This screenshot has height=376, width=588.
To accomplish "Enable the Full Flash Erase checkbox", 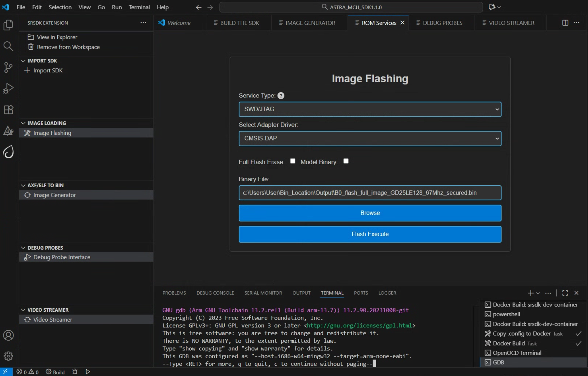I will coord(292,161).
